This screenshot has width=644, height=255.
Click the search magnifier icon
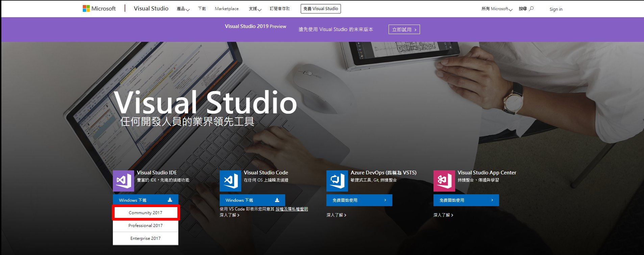click(531, 8)
